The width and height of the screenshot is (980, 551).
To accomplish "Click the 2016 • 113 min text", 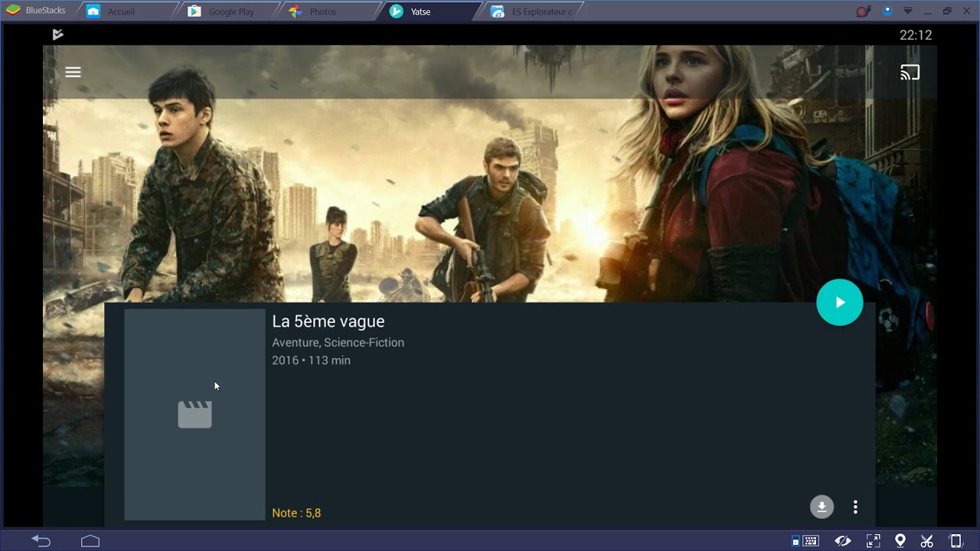I will [311, 360].
